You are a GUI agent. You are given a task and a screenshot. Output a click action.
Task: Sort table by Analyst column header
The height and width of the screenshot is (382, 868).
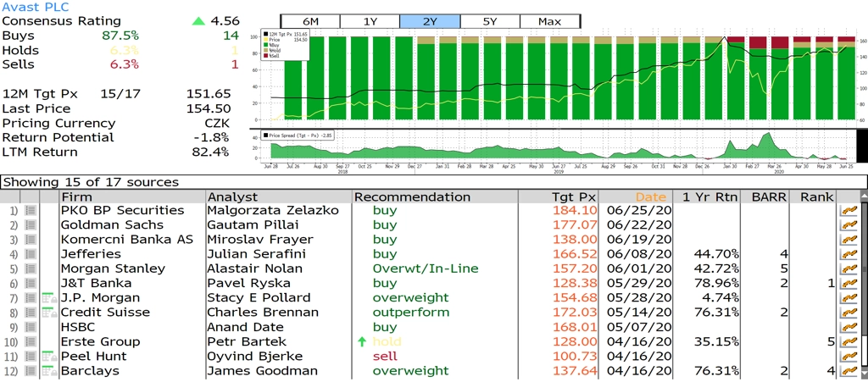tap(279, 197)
